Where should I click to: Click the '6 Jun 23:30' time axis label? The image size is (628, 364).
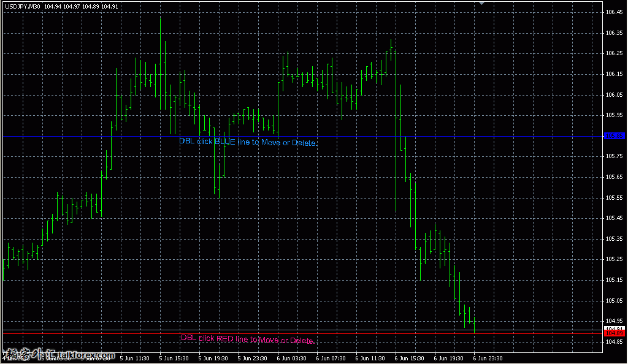(x=488, y=358)
